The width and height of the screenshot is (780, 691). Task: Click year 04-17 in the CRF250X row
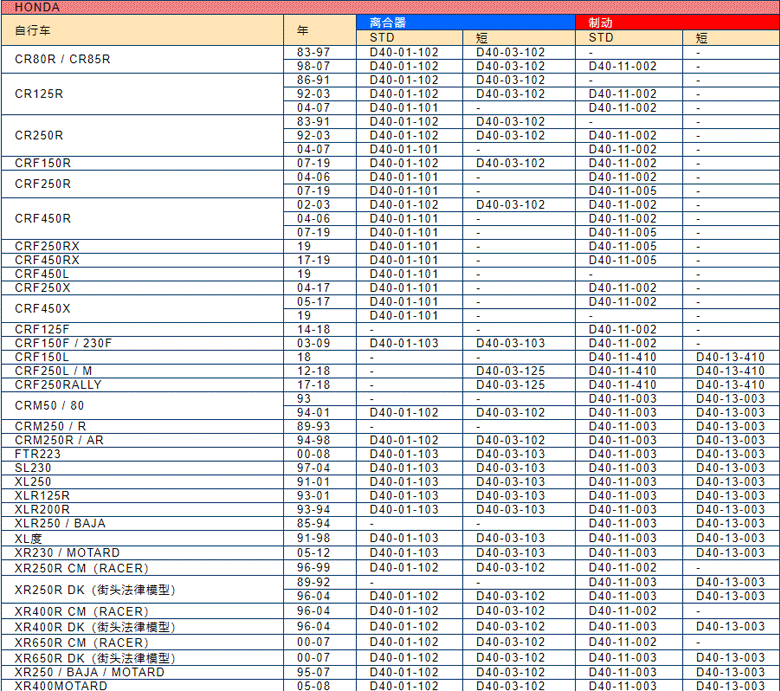[313, 288]
